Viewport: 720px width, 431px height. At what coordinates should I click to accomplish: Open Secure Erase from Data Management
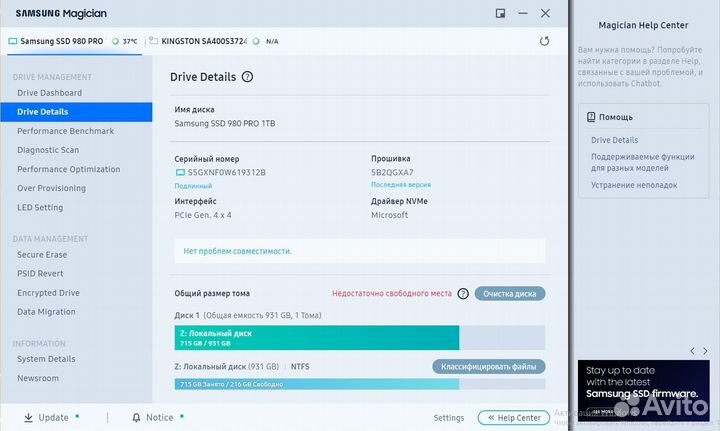point(42,255)
